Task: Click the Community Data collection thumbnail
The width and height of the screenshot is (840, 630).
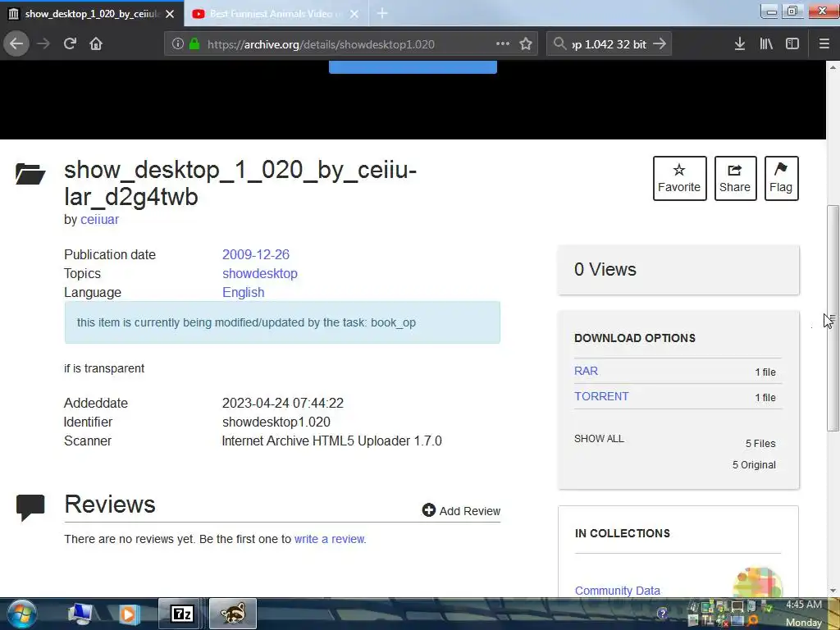Action: [x=757, y=583]
